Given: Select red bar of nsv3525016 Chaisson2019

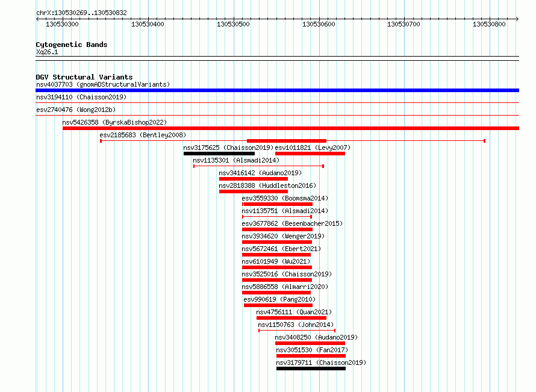Looking at the screenshot, I should [277, 280].
